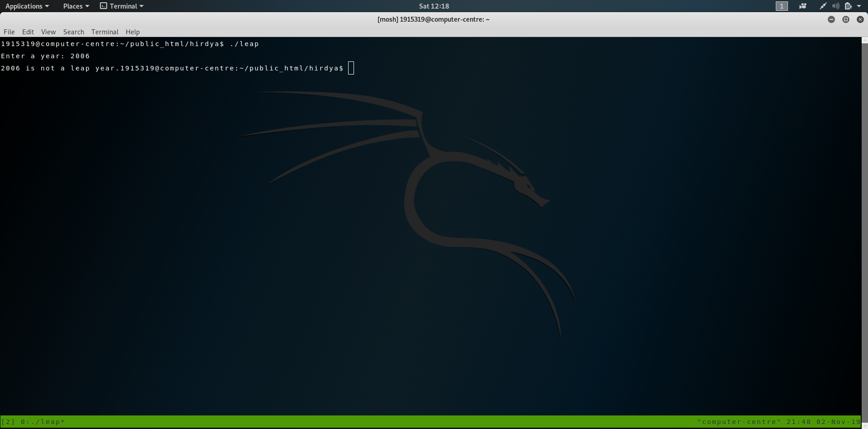Expand the system menu arrow
Image resolution: width=868 pixels, height=429 pixels.
pyautogui.click(x=859, y=6)
